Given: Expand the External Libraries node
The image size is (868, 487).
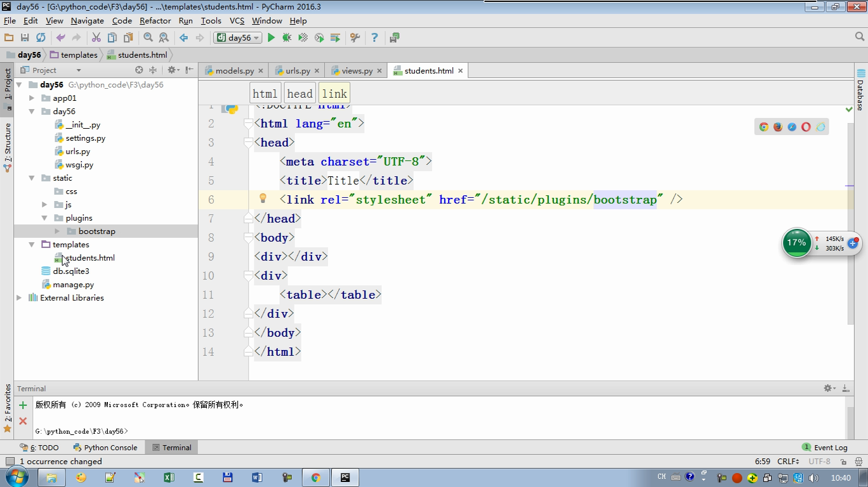Looking at the screenshot, I should [x=19, y=298].
